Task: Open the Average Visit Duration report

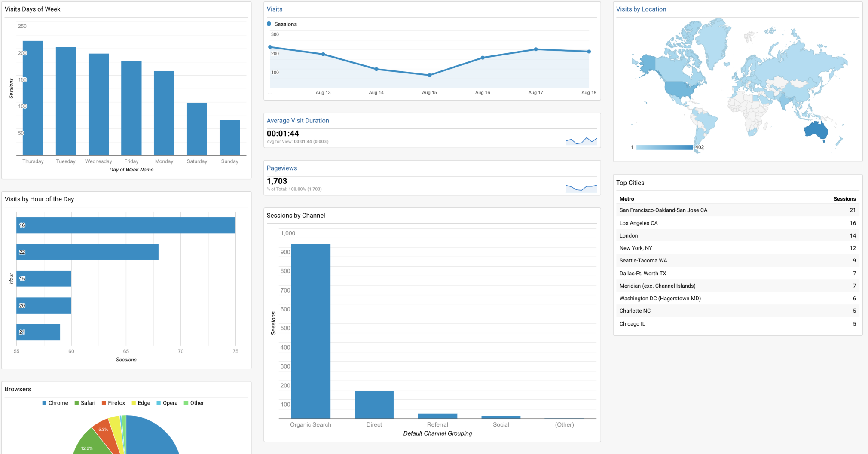Action: point(298,120)
